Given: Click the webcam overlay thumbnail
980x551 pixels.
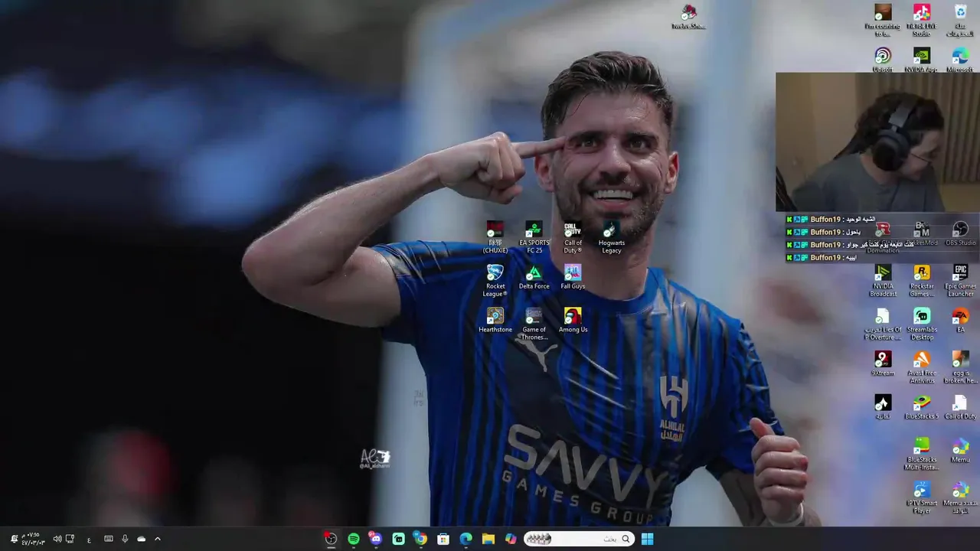Looking at the screenshot, I should (877, 142).
